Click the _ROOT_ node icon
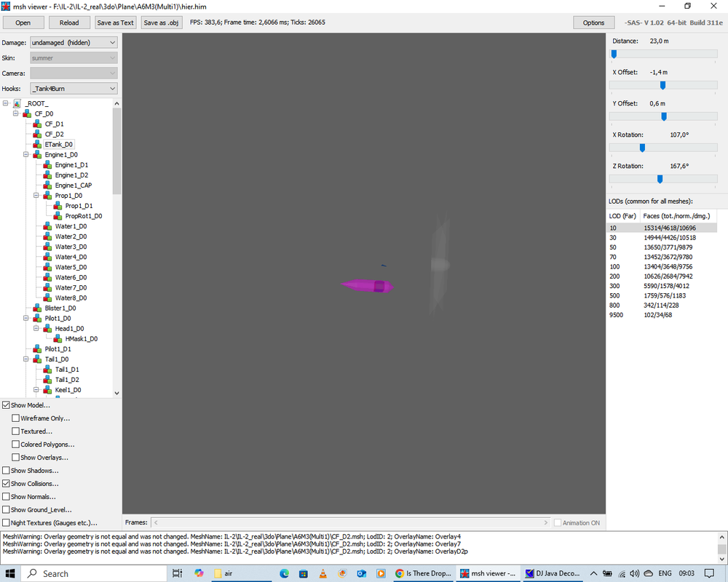728x582 pixels. [17, 103]
